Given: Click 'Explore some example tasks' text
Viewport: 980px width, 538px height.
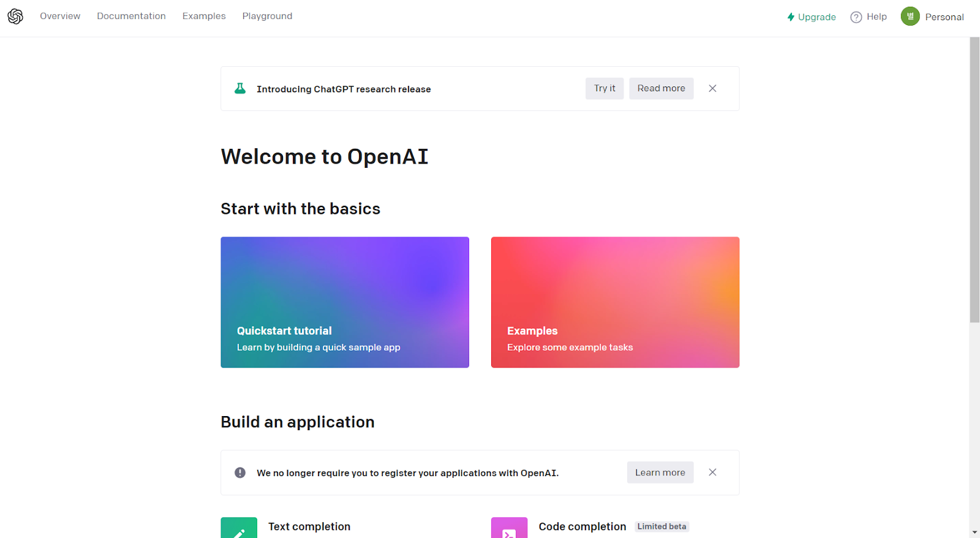Looking at the screenshot, I should click(570, 347).
